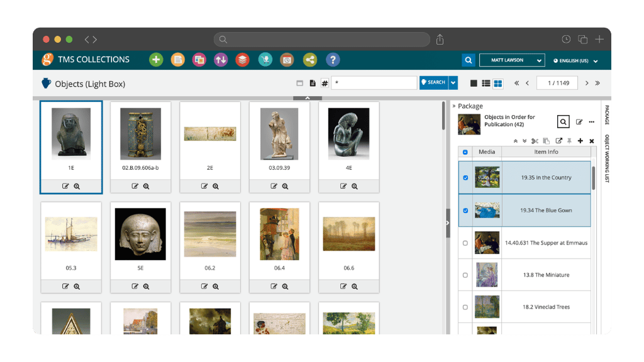Click the olive share icon
The height and width of the screenshot is (362, 644).
tap(309, 60)
